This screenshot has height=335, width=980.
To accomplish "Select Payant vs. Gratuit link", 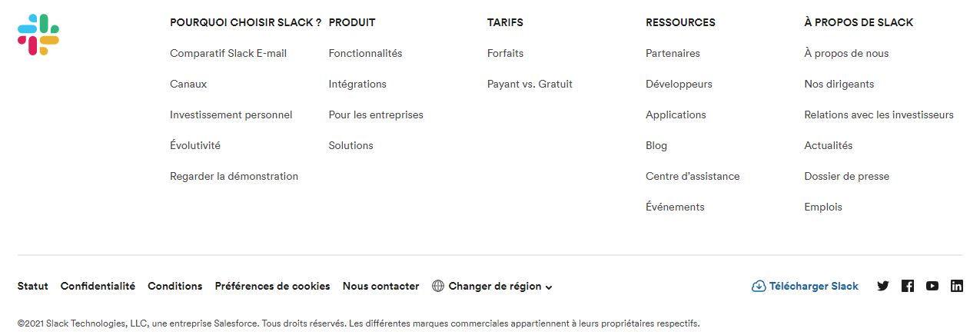I will tap(530, 84).
